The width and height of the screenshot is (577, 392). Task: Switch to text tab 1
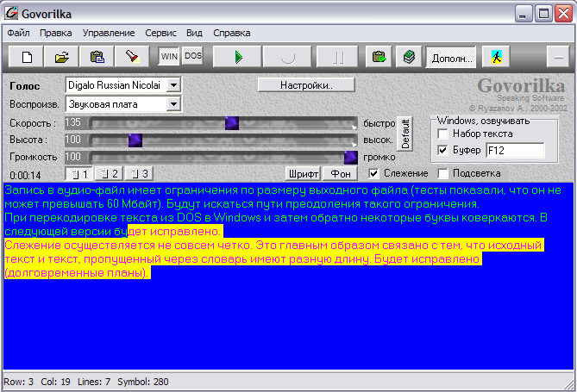pos(79,173)
